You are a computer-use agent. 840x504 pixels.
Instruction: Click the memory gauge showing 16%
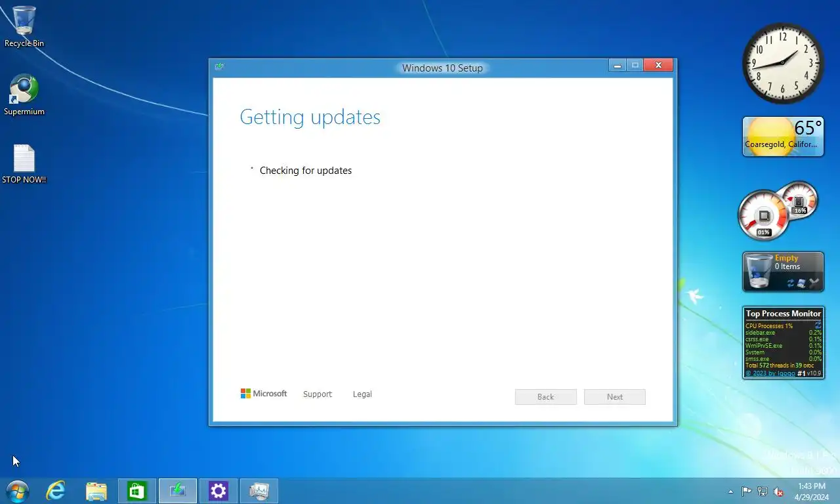[799, 200]
